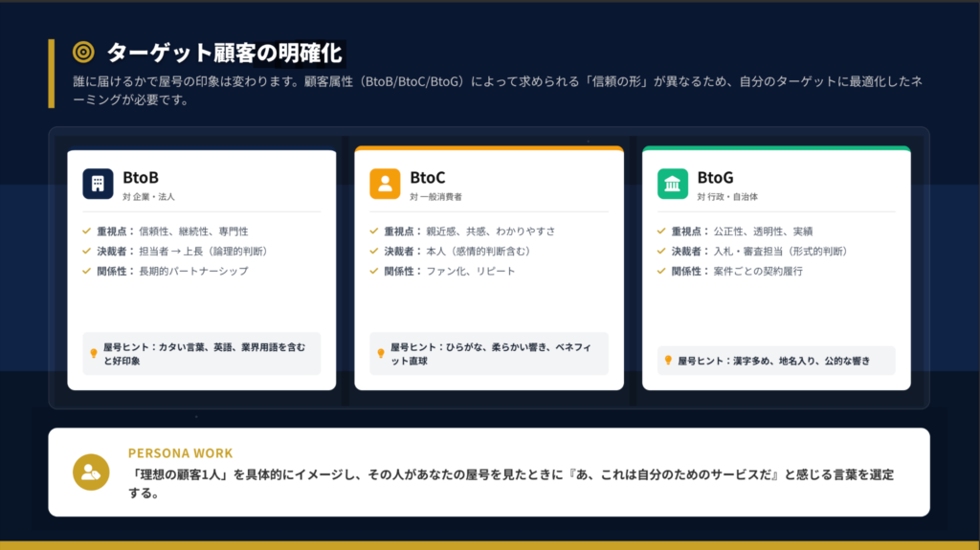The image size is (980, 550).
Task: Click the checkmark beside BtoC 決裁者
Action: (x=374, y=252)
